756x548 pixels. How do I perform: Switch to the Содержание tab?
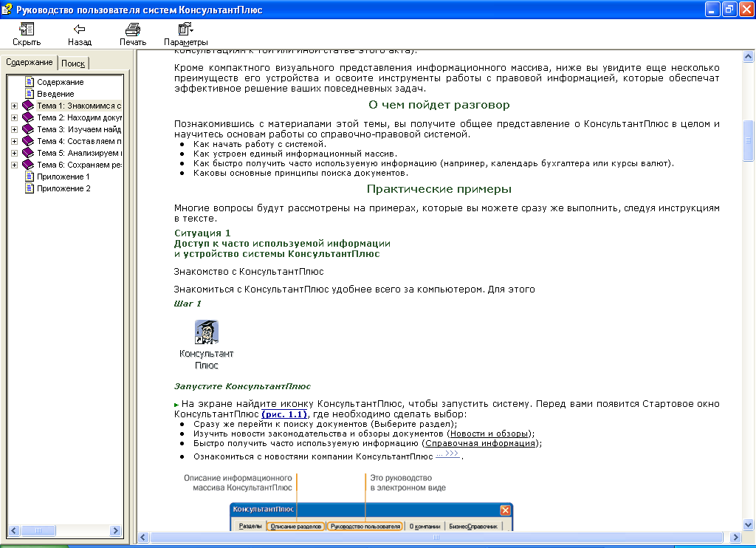tap(29, 62)
